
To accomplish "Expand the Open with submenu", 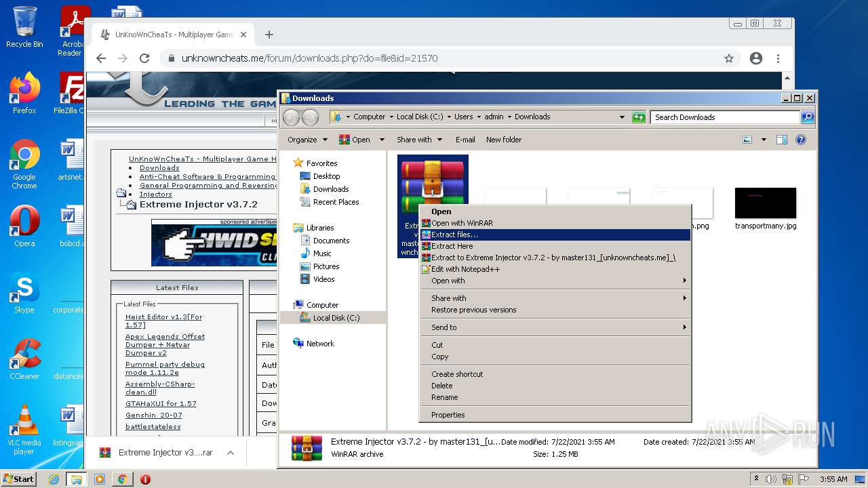I will [555, 281].
